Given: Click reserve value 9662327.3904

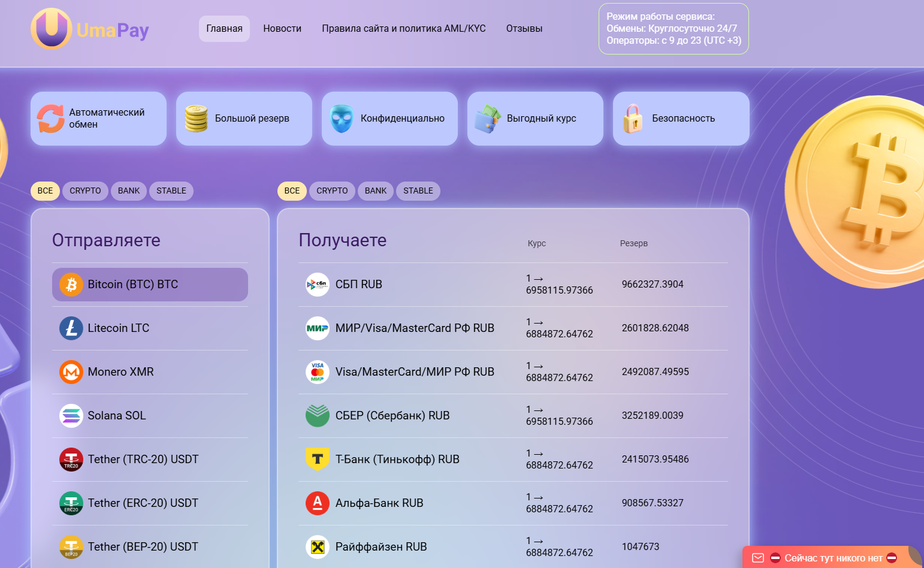Looking at the screenshot, I should 653,285.
